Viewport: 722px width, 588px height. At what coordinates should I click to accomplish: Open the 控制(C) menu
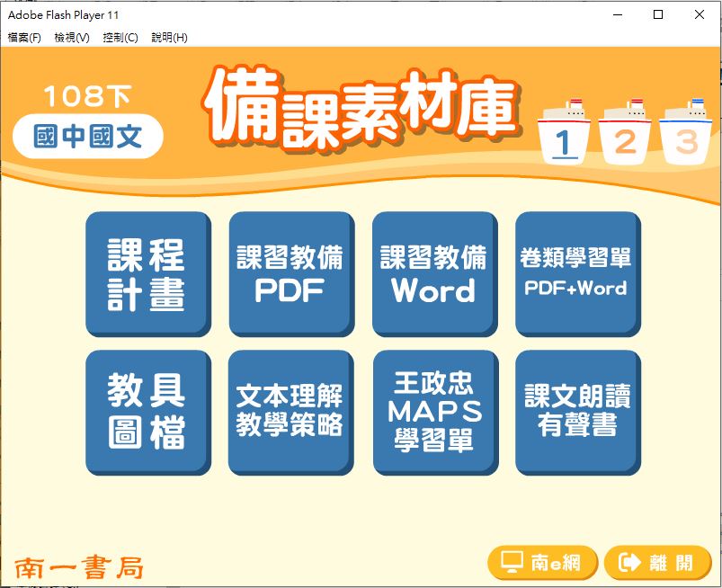[120, 38]
